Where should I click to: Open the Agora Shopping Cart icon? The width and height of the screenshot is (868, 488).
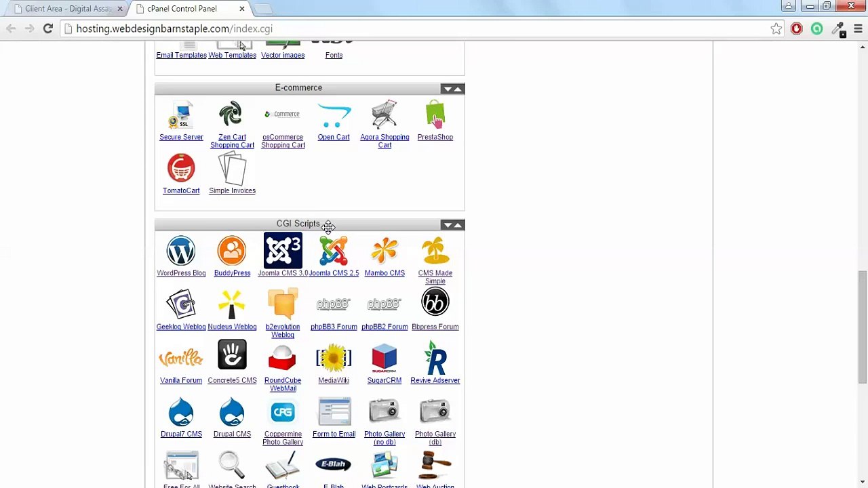coord(384,115)
